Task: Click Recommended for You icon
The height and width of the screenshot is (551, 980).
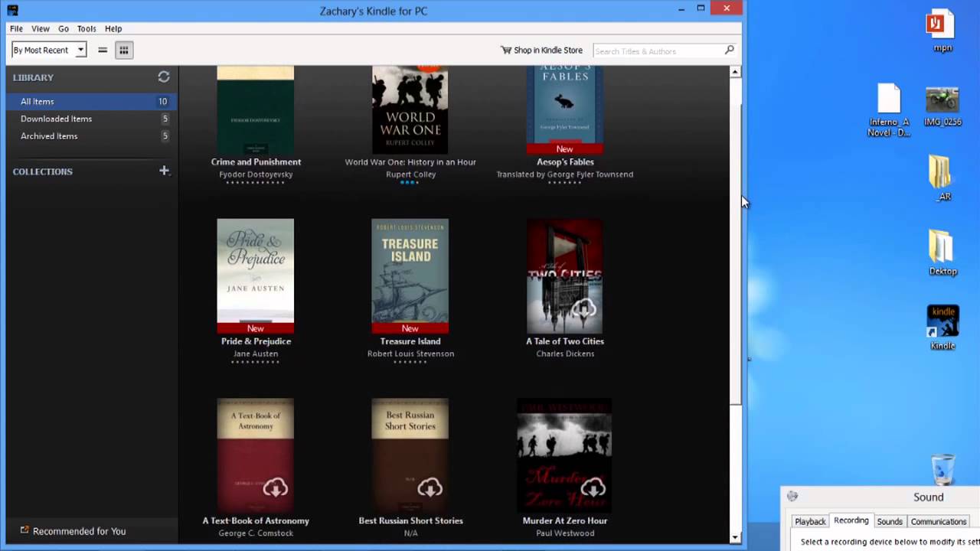Action: pos(24,530)
